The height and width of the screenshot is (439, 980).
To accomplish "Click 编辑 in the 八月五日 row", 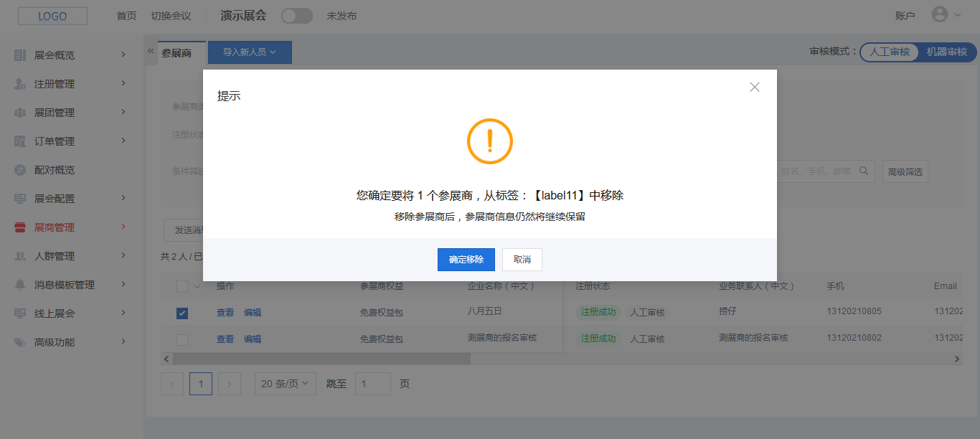I will (253, 313).
